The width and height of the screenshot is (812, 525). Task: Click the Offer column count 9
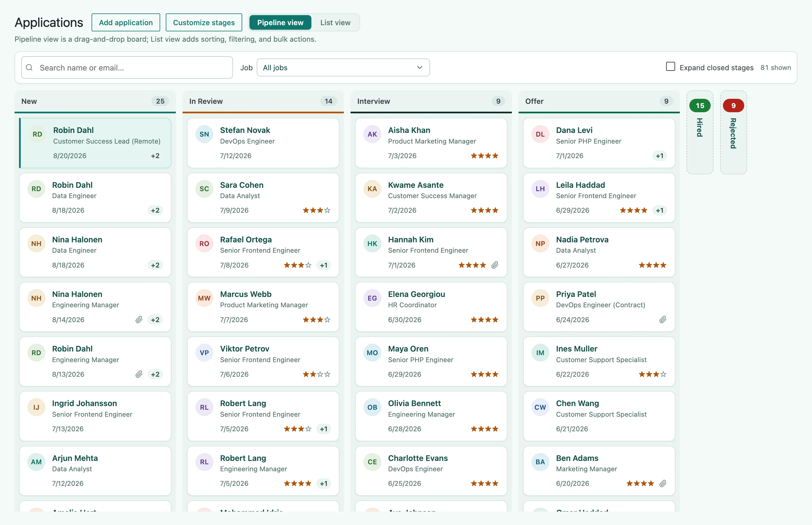coord(666,101)
